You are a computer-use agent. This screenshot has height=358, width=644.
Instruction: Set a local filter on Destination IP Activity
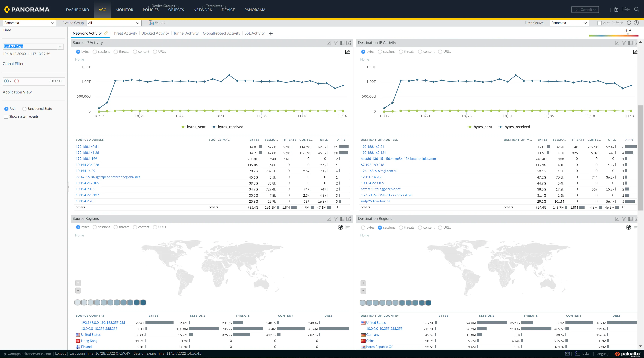[x=623, y=43]
